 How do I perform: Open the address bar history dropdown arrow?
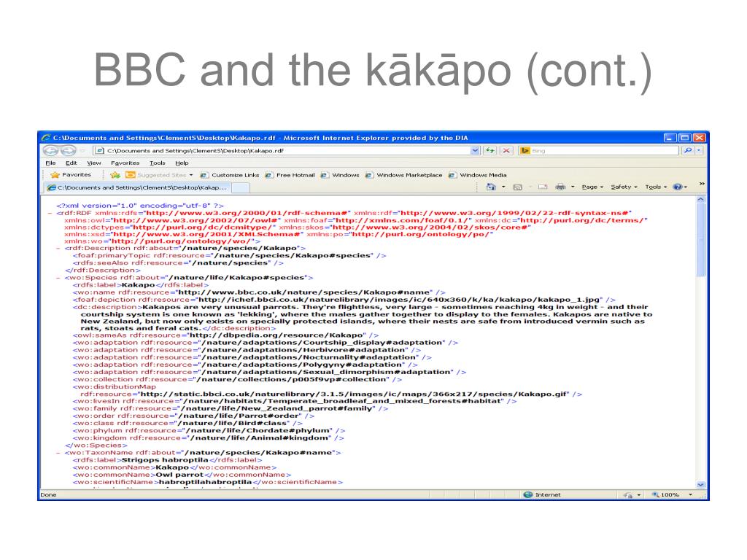(475, 150)
